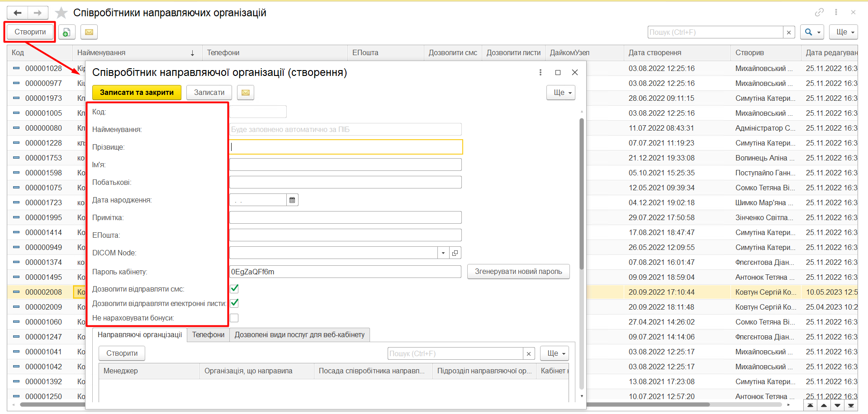Switch to the 'Телефони' tab
Viewport: 868px width, 414px height.
[208, 335]
